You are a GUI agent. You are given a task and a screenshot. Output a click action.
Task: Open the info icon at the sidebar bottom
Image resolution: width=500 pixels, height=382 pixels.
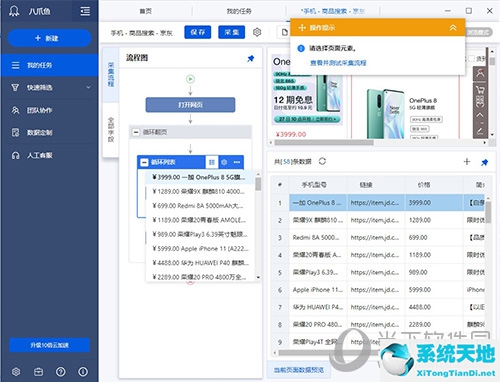point(83,371)
